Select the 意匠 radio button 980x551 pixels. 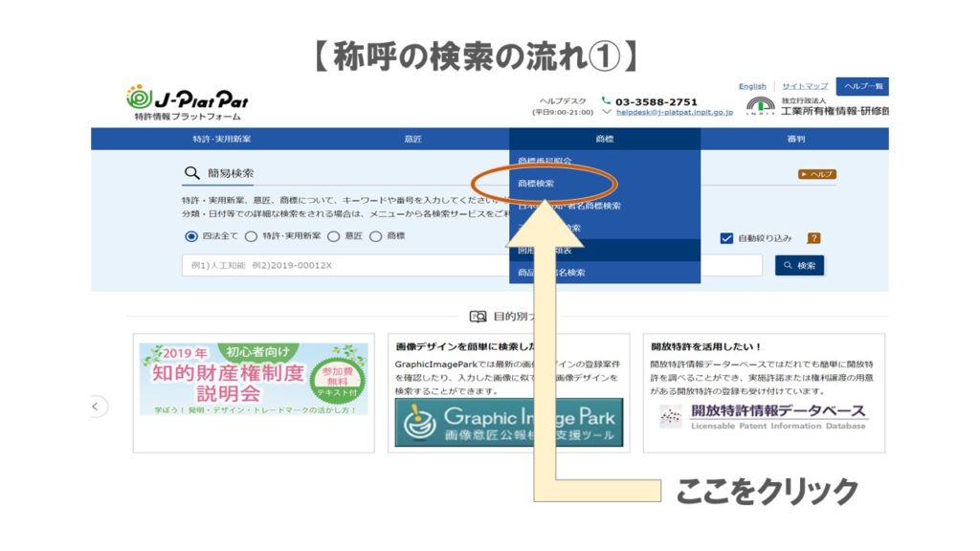pos(334,236)
